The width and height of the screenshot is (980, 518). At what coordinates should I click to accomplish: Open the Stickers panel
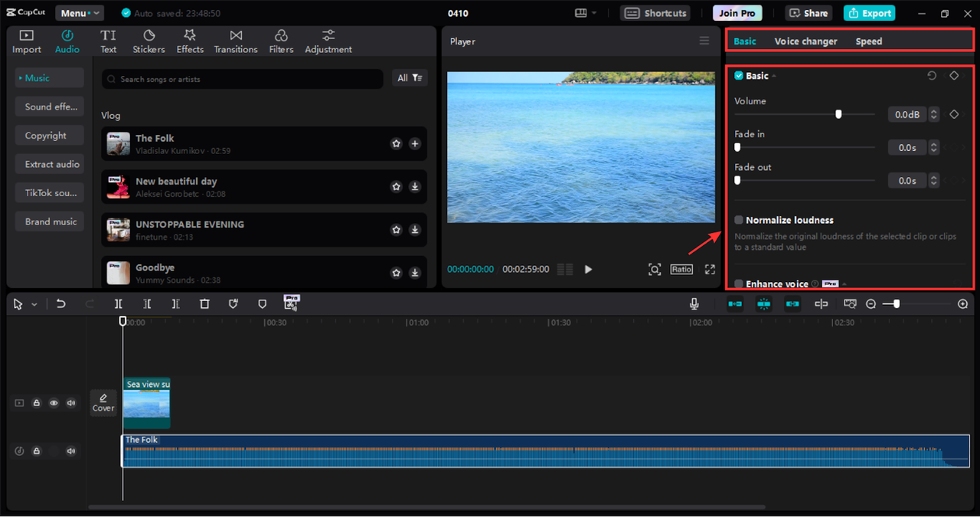[x=149, y=41]
